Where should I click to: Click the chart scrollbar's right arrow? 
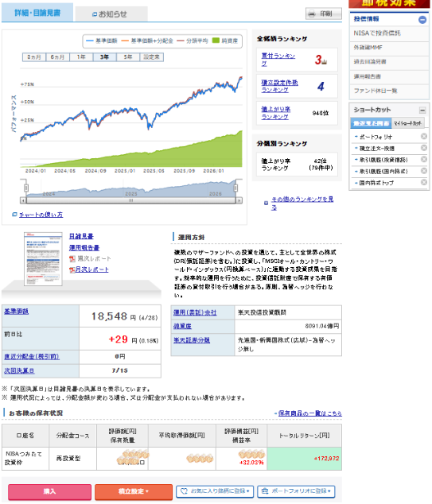point(239,200)
